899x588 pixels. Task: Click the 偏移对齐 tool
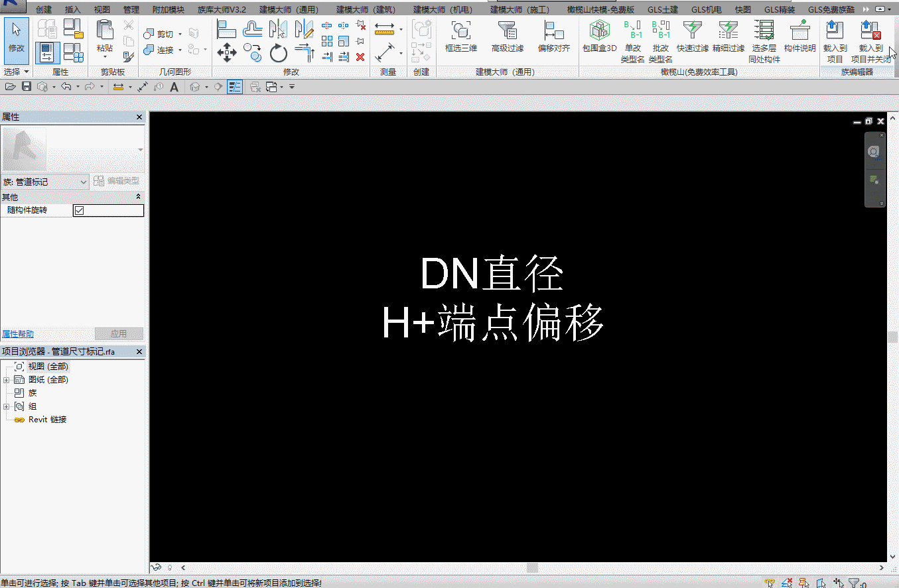point(554,37)
